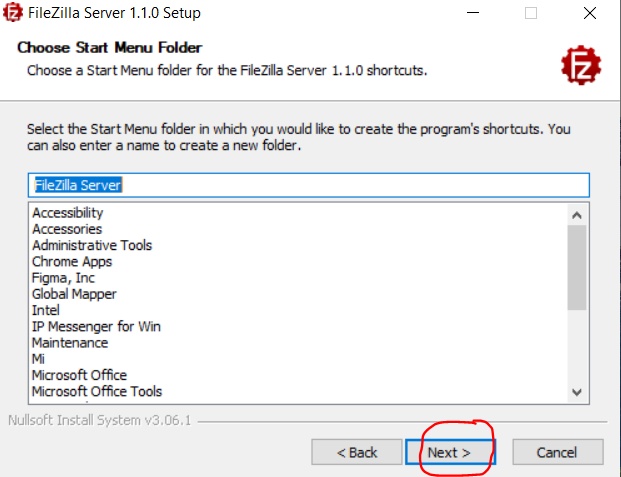The width and height of the screenshot is (621, 477).
Task: Choose Global Mapper in the list
Action: [74, 294]
